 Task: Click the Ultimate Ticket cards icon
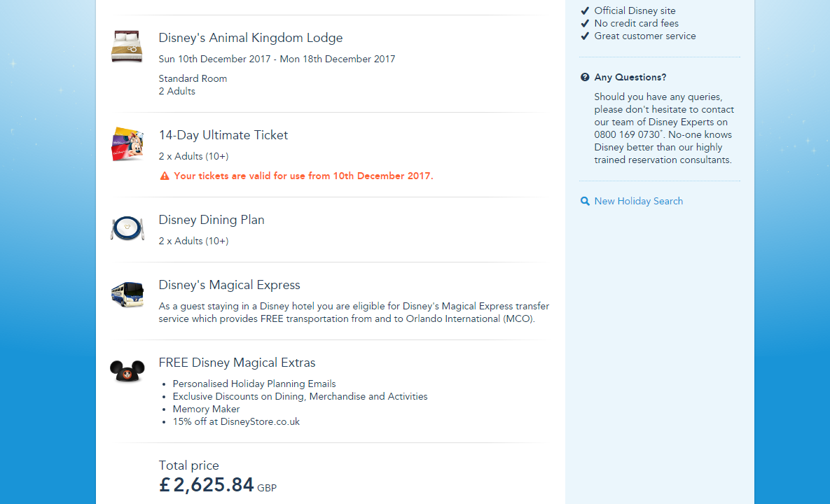127,144
